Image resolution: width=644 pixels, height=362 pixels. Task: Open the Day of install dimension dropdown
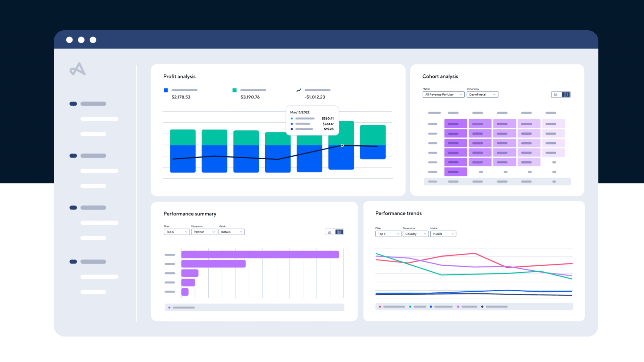[482, 95]
